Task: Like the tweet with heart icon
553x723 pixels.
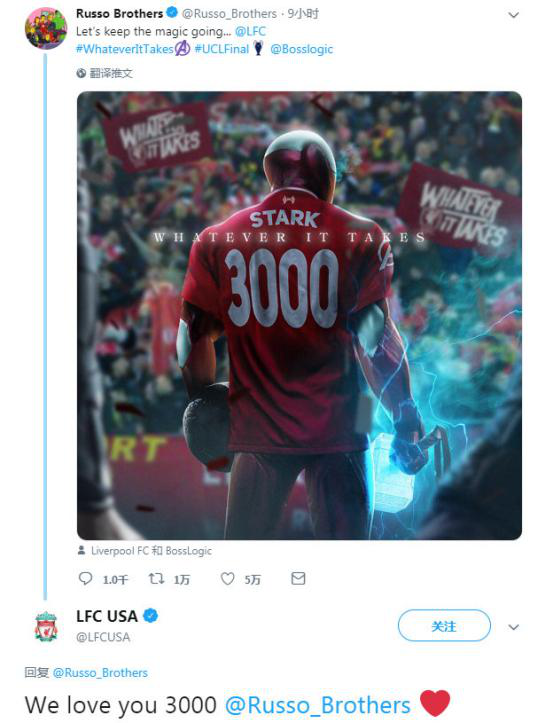Action: pos(227,578)
